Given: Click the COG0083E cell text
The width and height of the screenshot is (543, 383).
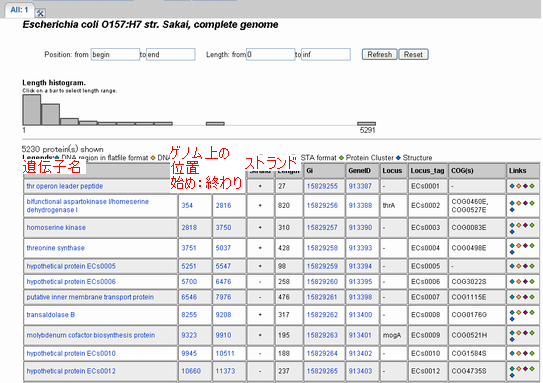Looking at the screenshot, I should [x=469, y=228].
